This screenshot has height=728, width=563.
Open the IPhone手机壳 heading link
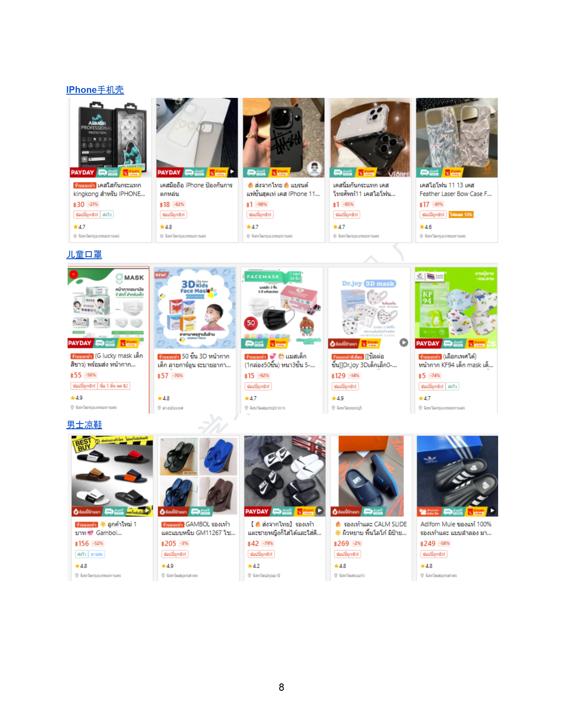[x=95, y=90]
